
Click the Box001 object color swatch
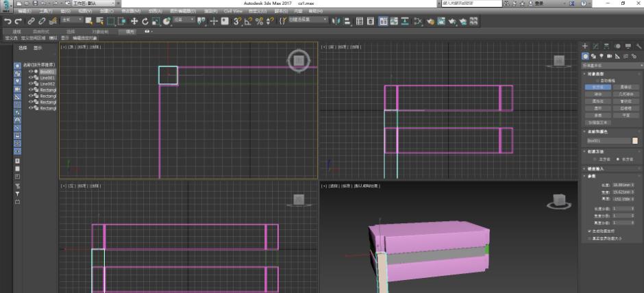point(634,140)
